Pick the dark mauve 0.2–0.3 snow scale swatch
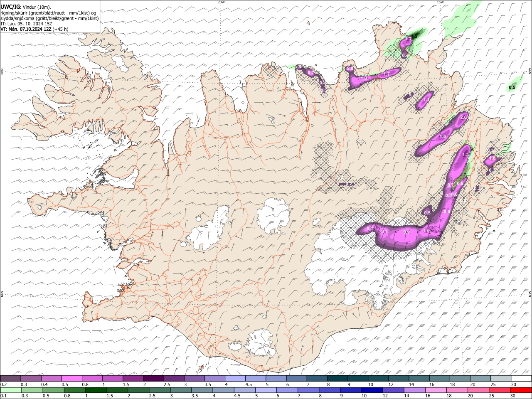Viewport: 532px width, 399px height. (10, 379)
